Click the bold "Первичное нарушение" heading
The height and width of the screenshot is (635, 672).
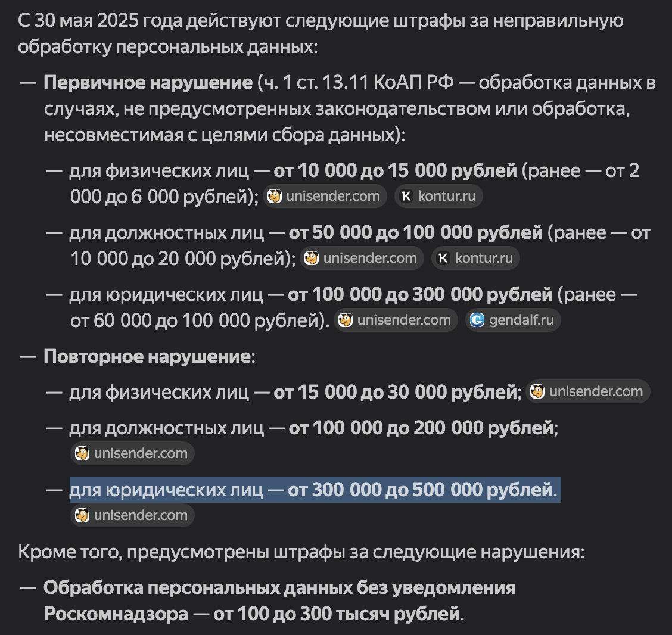[148, 82]
